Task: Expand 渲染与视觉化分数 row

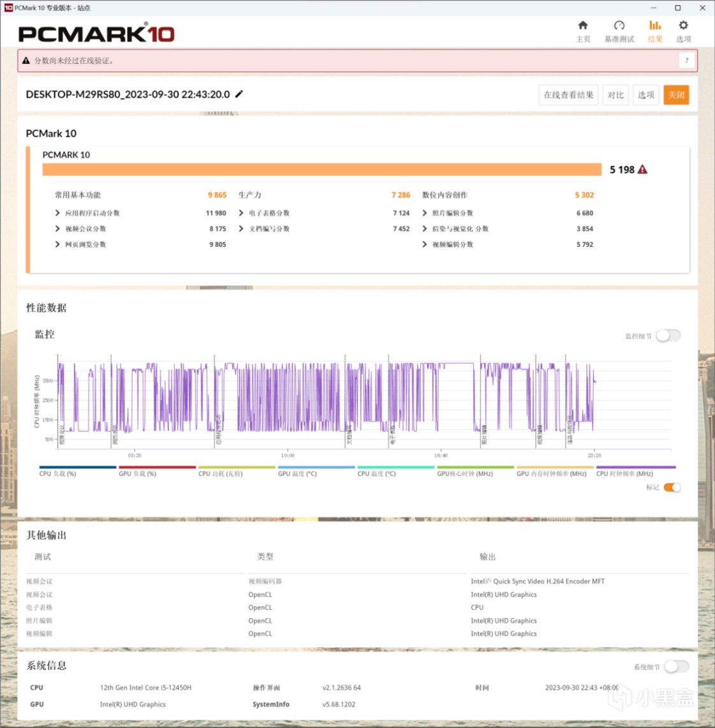Action: pos(425,228)
